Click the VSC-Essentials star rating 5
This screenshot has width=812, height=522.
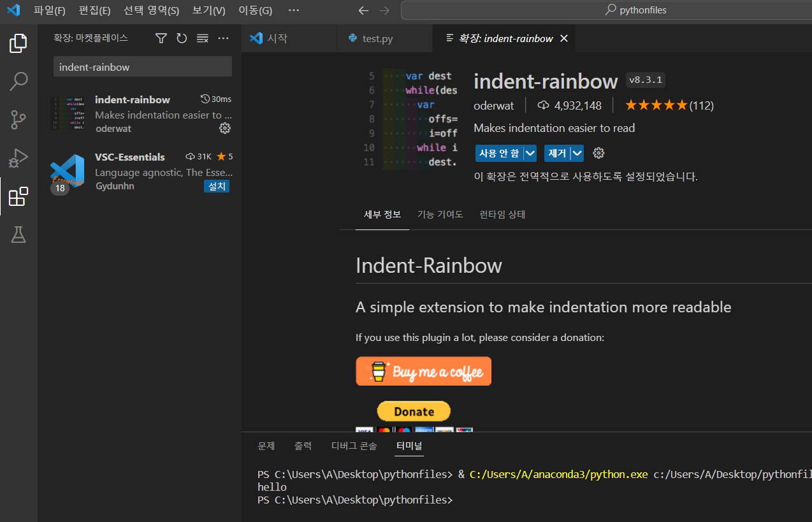point(224,156)
